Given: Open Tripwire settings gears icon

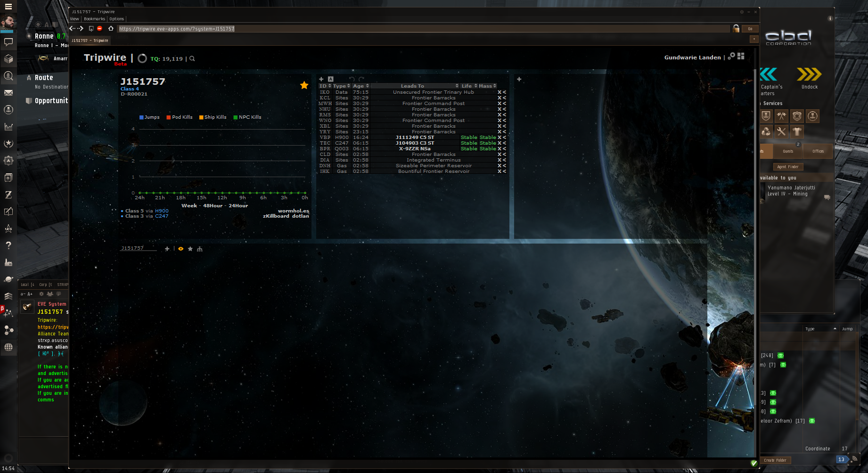Looking at the screenshot, I should (731, 56).
